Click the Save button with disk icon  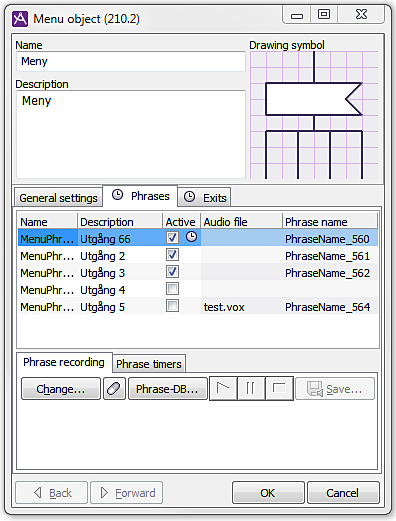tap(335, 388)
